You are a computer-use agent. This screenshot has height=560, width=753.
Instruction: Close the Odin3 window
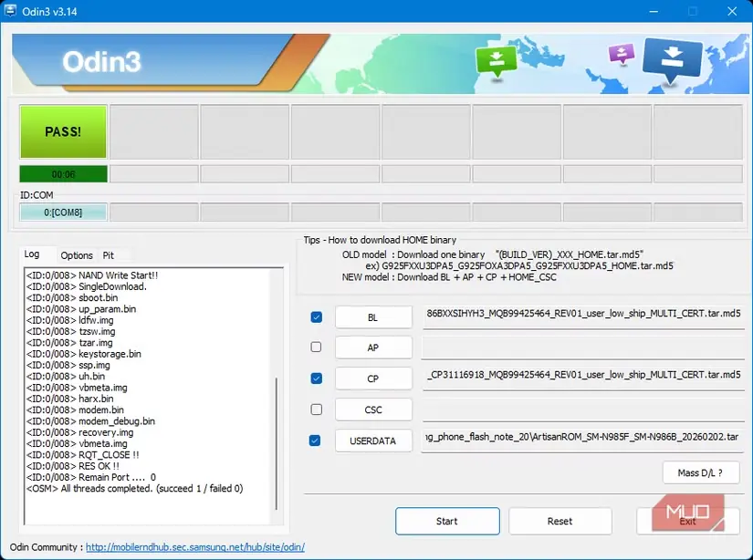click(x=732, y=11)
